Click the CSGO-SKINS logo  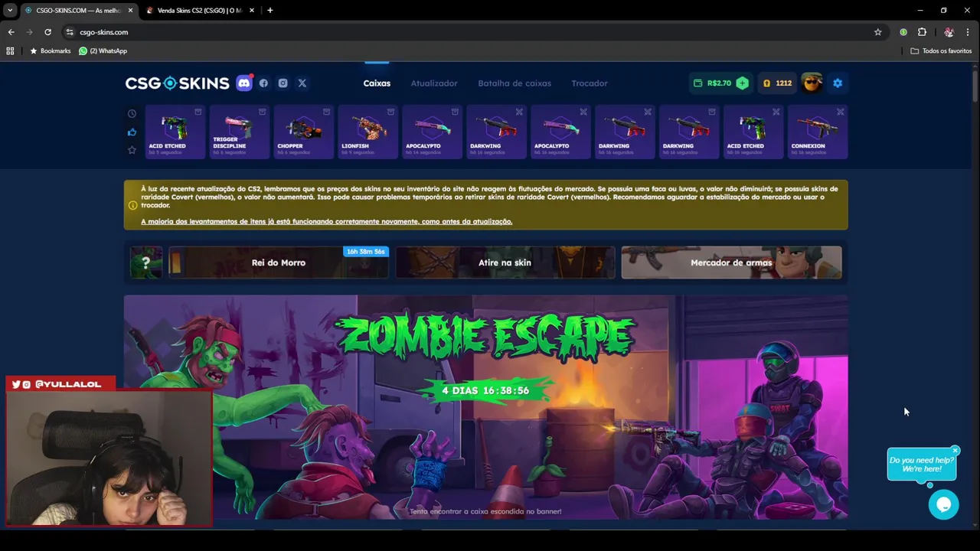(177, 83)
